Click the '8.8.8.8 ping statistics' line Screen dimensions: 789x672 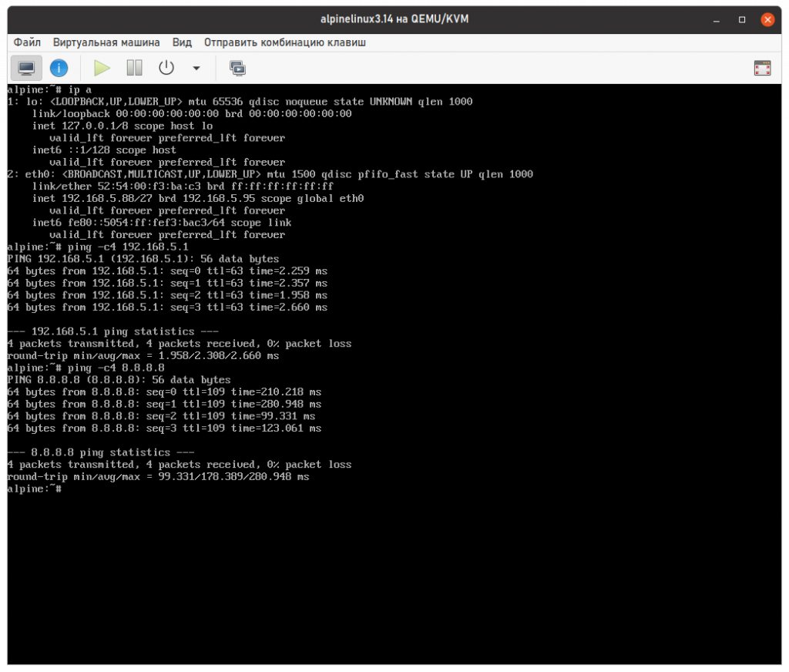(101, 452)
